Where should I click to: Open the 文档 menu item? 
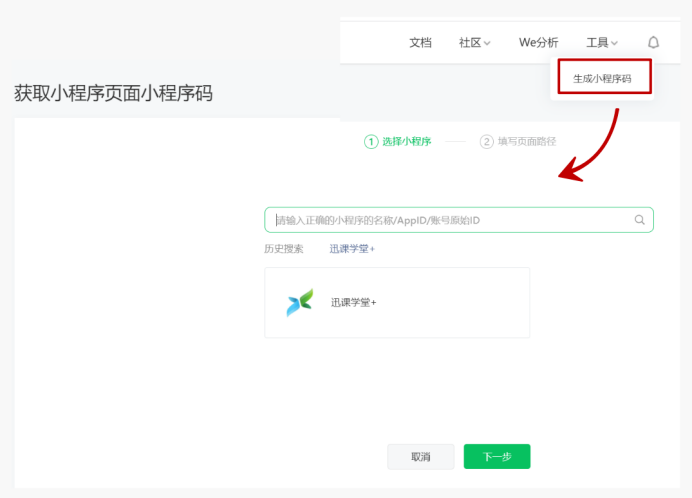[420, 42]
